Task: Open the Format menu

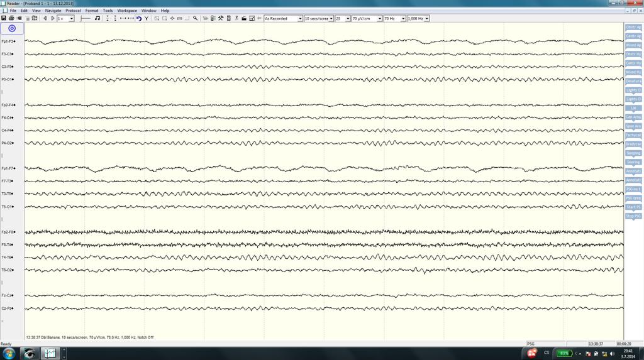Action: click(92, 11)
